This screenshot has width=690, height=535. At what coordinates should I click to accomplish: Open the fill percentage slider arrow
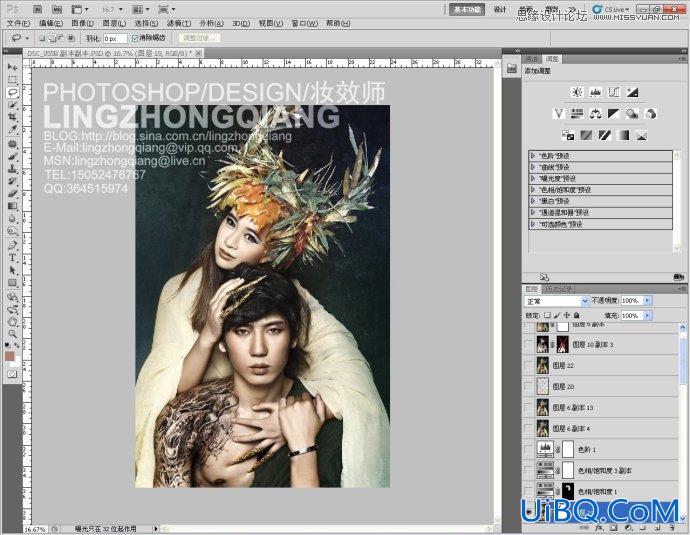point(648,315)
